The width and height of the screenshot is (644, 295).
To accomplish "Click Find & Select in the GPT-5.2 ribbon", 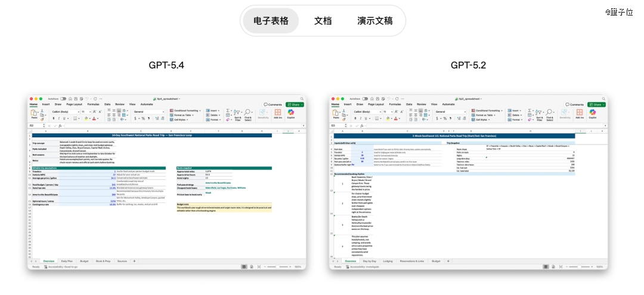I will point(550,113).
